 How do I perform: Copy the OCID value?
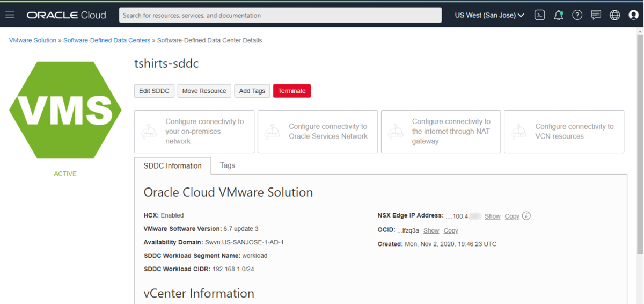pos(451,230)
